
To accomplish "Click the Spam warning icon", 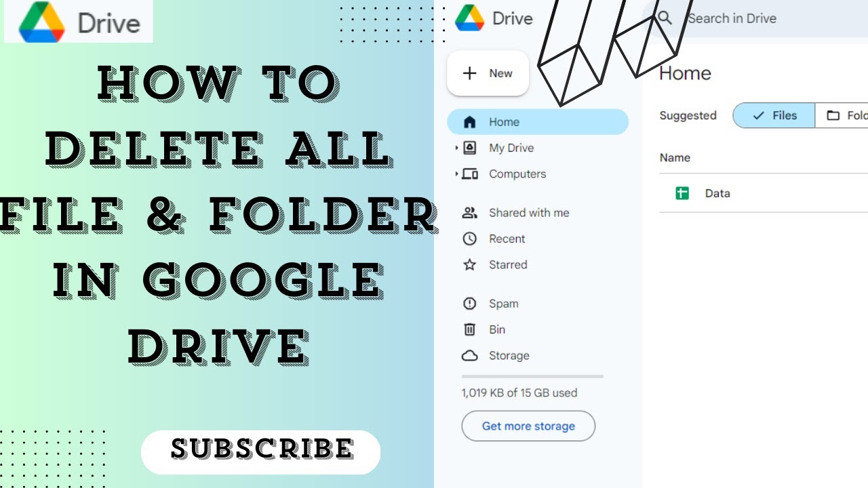I will (x=469, y=304).
